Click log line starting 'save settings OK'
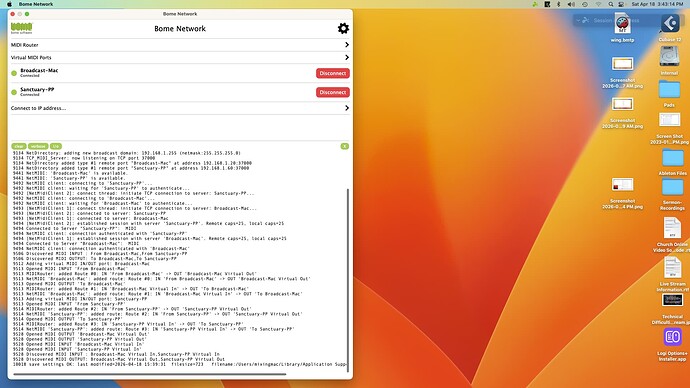Viewport: 690px width, 388px height. click(x=180, y=364)
